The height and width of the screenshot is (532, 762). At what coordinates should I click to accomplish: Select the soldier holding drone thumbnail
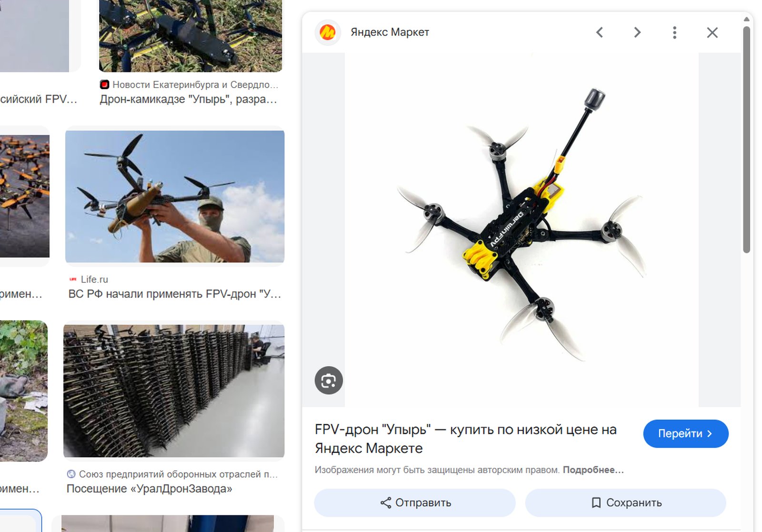(175, 196)
